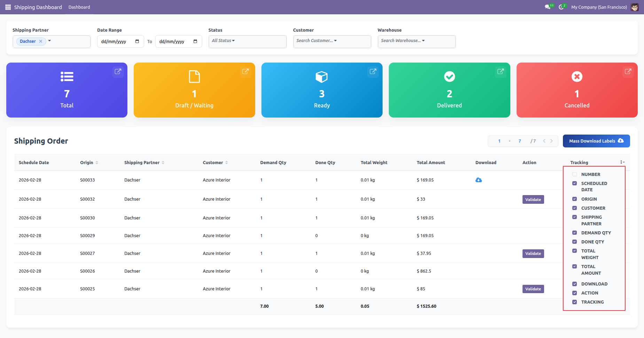Click the Dashboard menu item

click(79, 7)
